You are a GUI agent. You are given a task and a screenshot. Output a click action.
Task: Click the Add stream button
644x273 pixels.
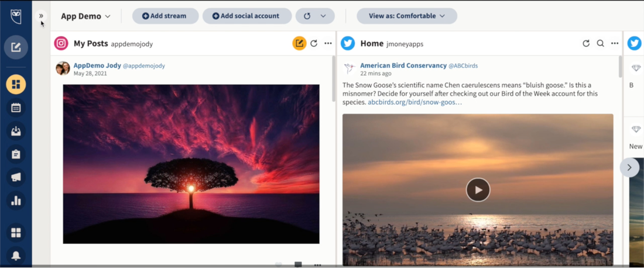165,16
